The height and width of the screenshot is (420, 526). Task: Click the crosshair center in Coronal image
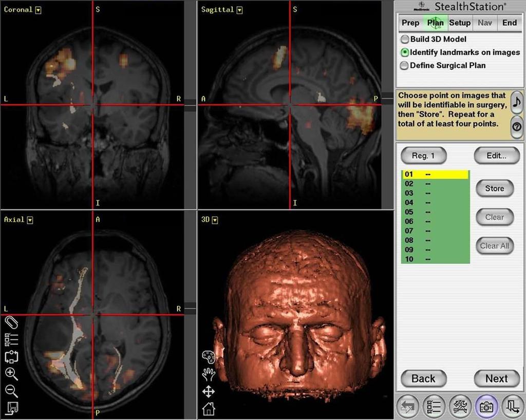click(92, 105)
